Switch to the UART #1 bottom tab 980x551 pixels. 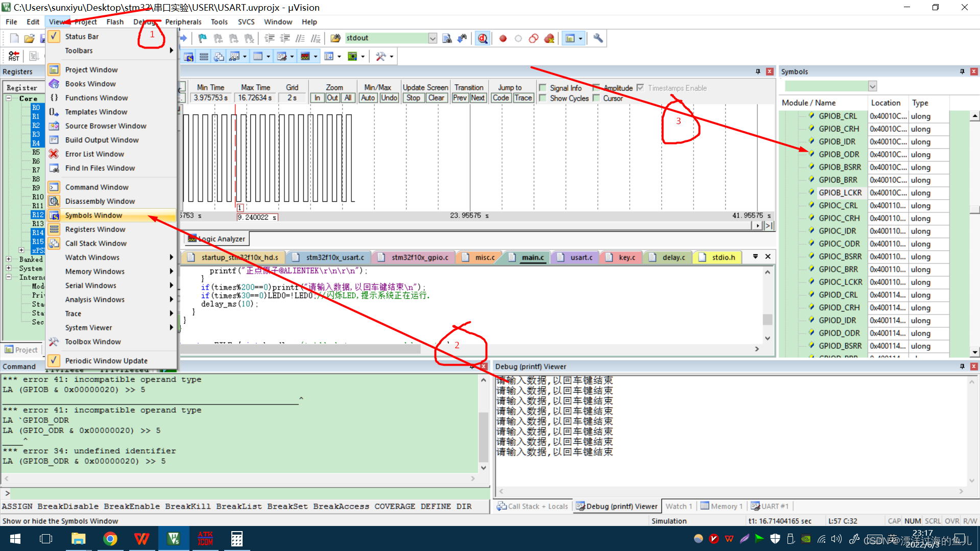coord(770,506)
